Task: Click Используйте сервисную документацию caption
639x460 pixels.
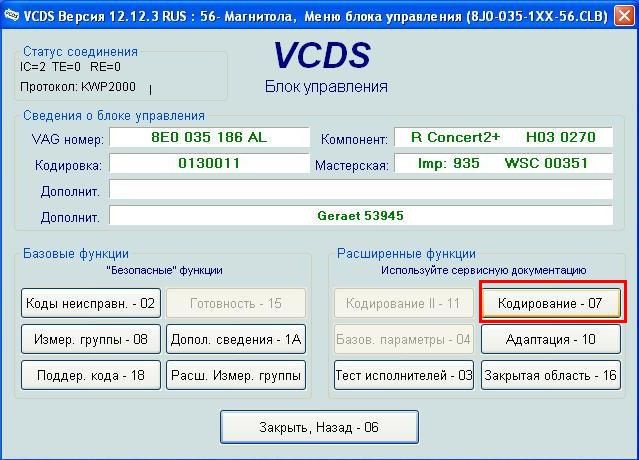Action: (x=483, y=270)
